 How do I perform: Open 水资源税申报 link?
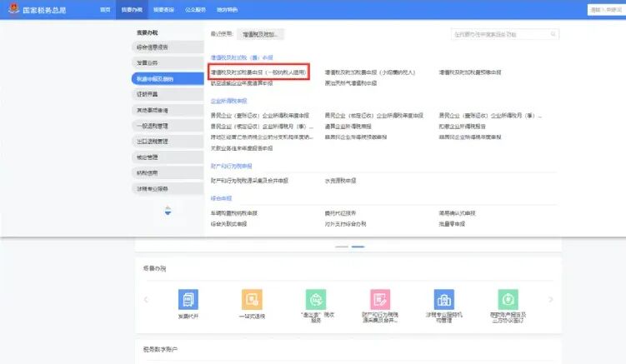pyautogui.click(x=340, y=181)
